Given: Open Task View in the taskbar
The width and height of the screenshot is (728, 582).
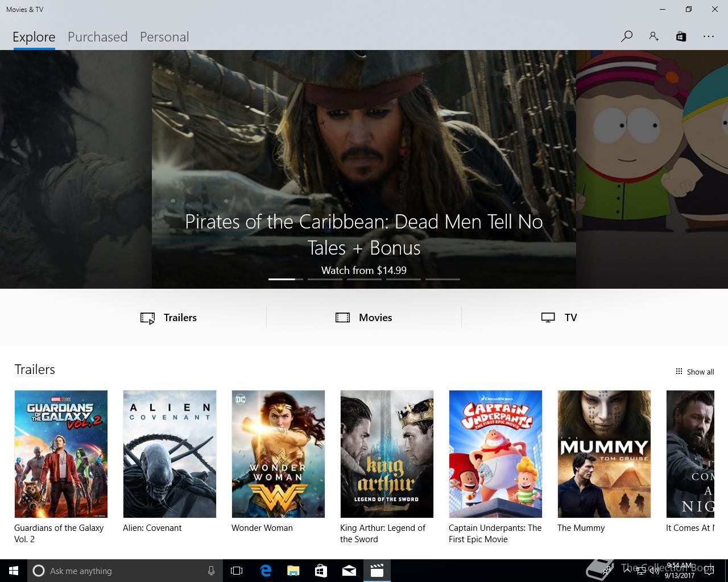Looking at the screenshot, I should click(x=237, y=571).
